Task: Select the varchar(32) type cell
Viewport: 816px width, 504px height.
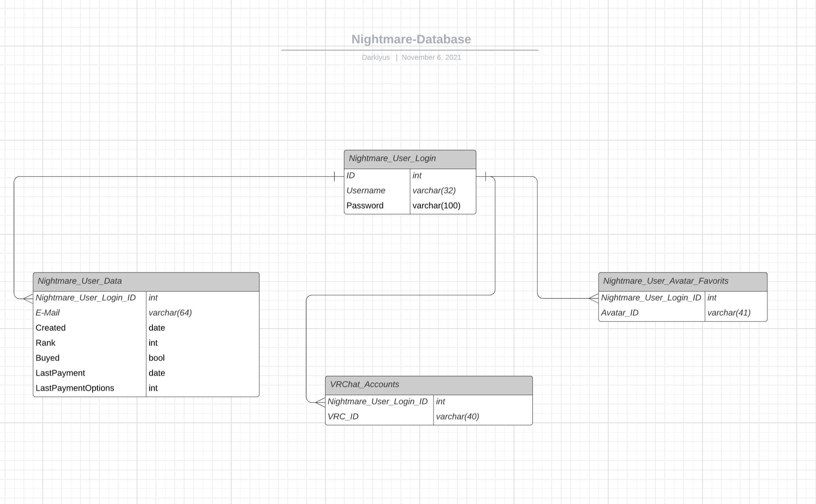Action: point(443,191)
